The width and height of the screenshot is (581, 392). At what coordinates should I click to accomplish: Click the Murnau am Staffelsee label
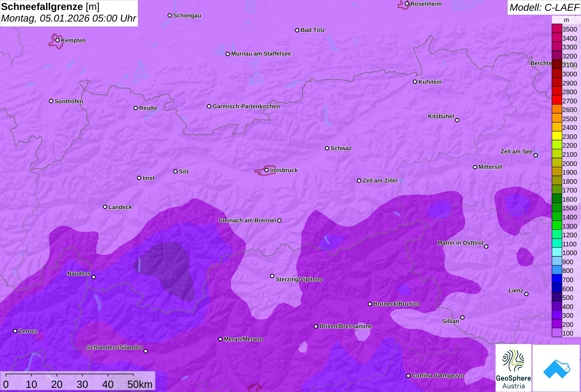pos(261,54)
